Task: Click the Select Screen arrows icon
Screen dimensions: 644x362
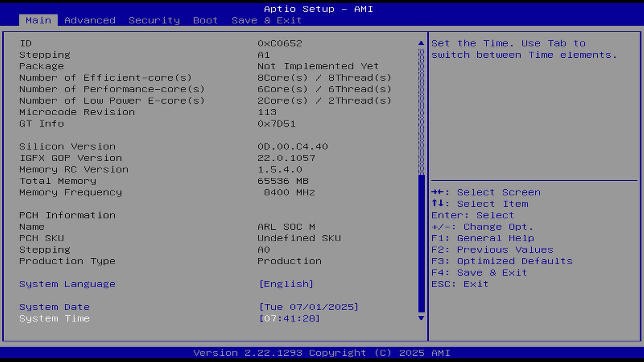Action: pyautogui.click(x=438, y=192)
